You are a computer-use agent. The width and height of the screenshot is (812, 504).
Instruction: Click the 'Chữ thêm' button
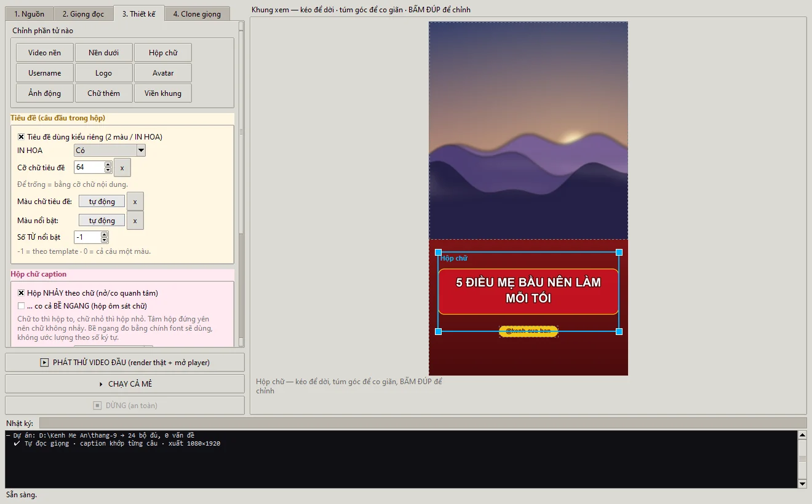[x=103, y=93]
